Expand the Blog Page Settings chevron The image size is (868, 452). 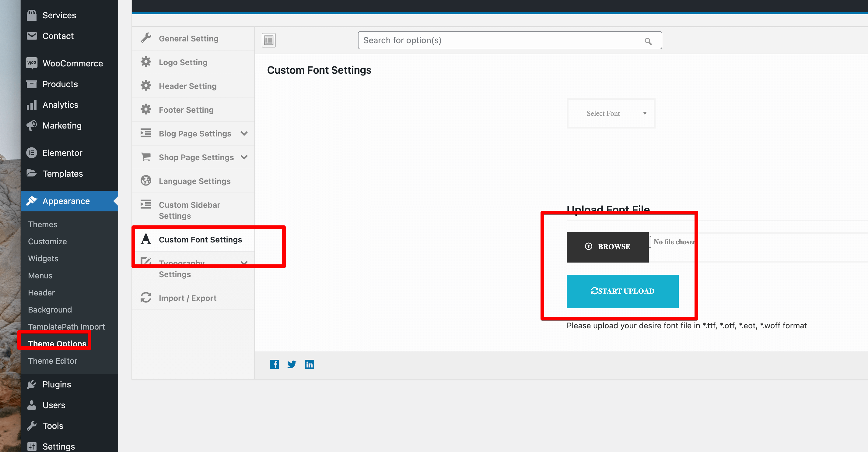click(244, 134)
